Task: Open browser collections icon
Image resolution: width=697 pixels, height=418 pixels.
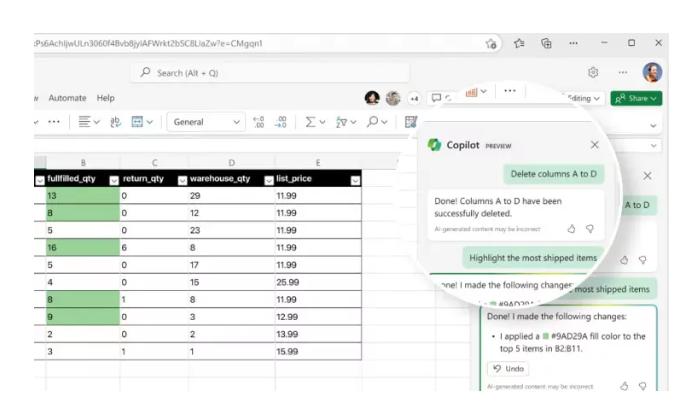Action: pos(546,43)
